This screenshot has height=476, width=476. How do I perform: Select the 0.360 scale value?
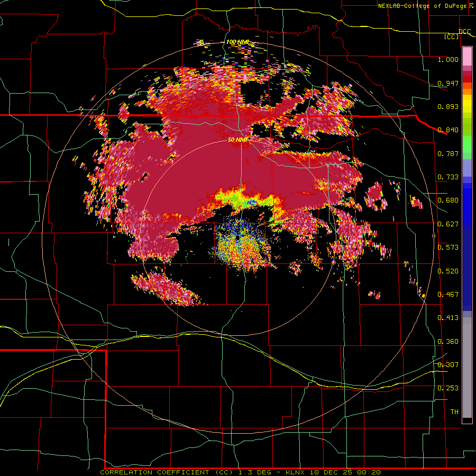coord(448,341)
